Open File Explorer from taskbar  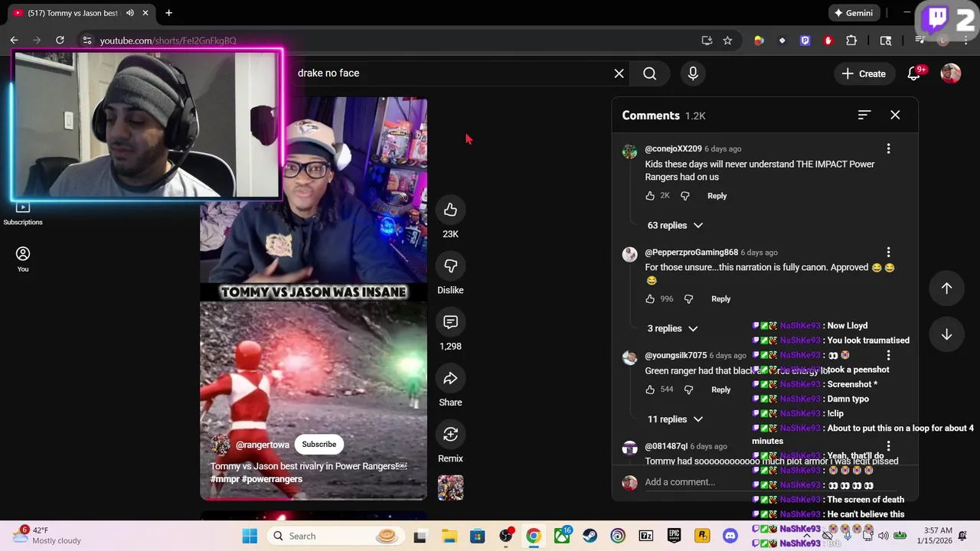click(x=449, y=536)
